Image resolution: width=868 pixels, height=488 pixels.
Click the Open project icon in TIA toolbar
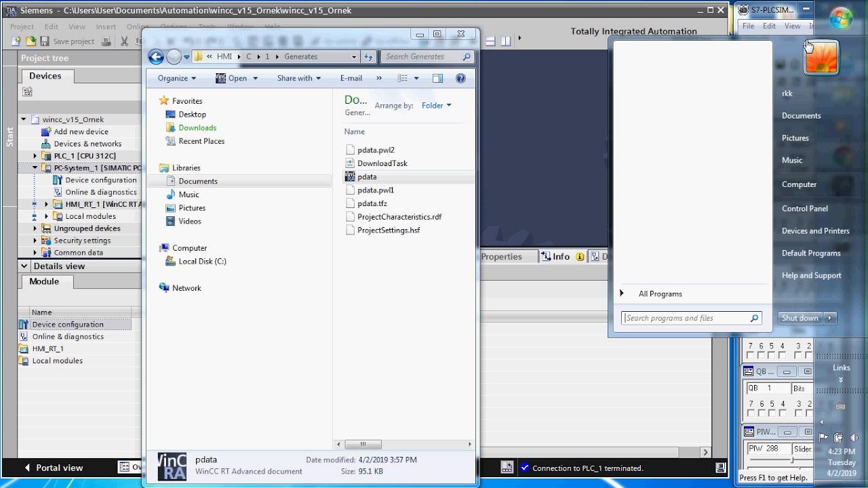point(31,41)
